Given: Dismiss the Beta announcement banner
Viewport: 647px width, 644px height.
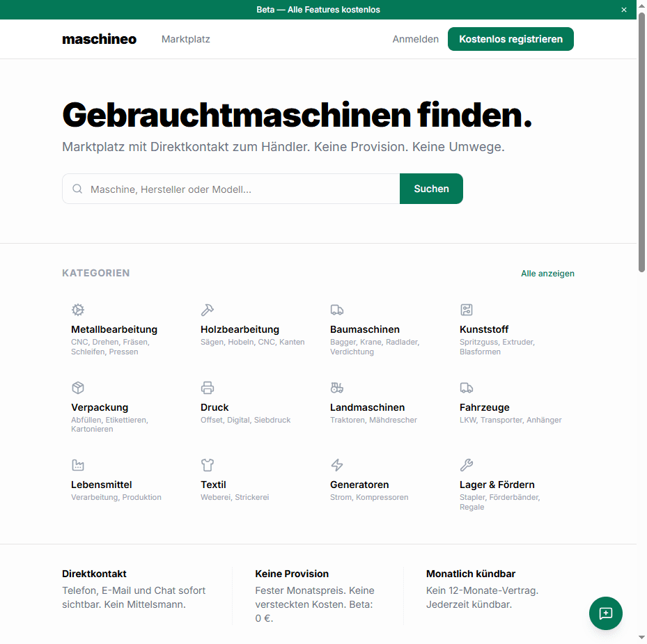Looking at the screenshot, I should [624, 10].
